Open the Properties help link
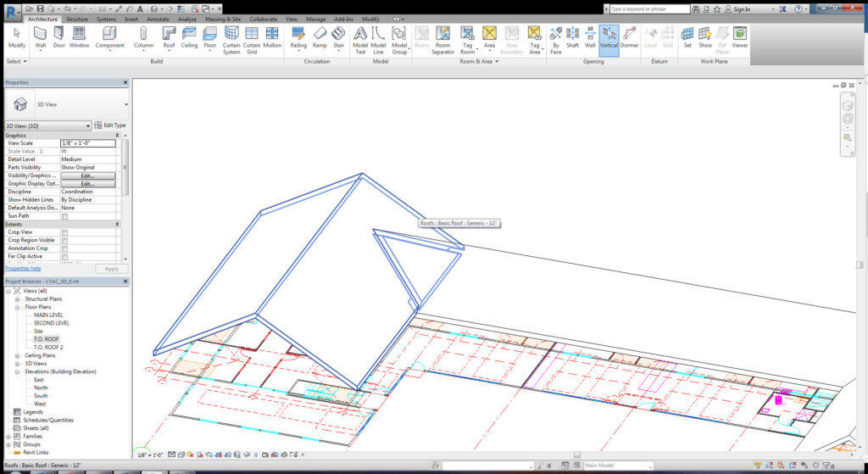 pos(23,269)
